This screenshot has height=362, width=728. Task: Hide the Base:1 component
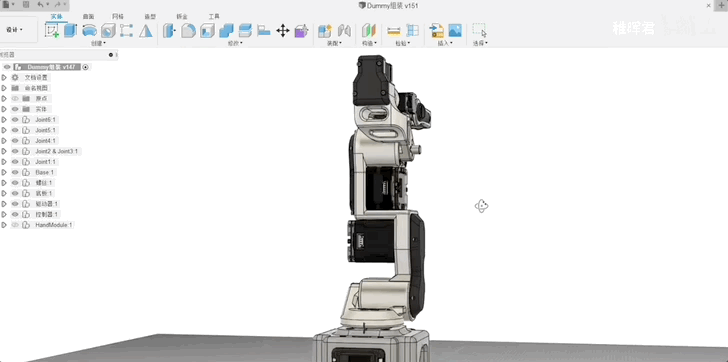[15, 172]
